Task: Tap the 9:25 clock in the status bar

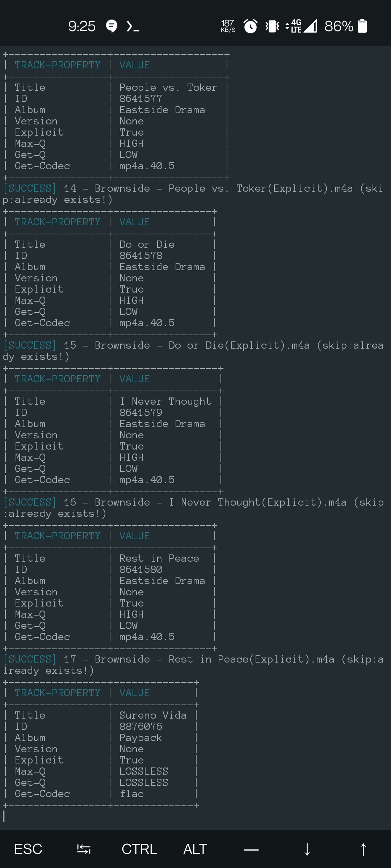Action: pyautogui.click(x=81, y=26)
